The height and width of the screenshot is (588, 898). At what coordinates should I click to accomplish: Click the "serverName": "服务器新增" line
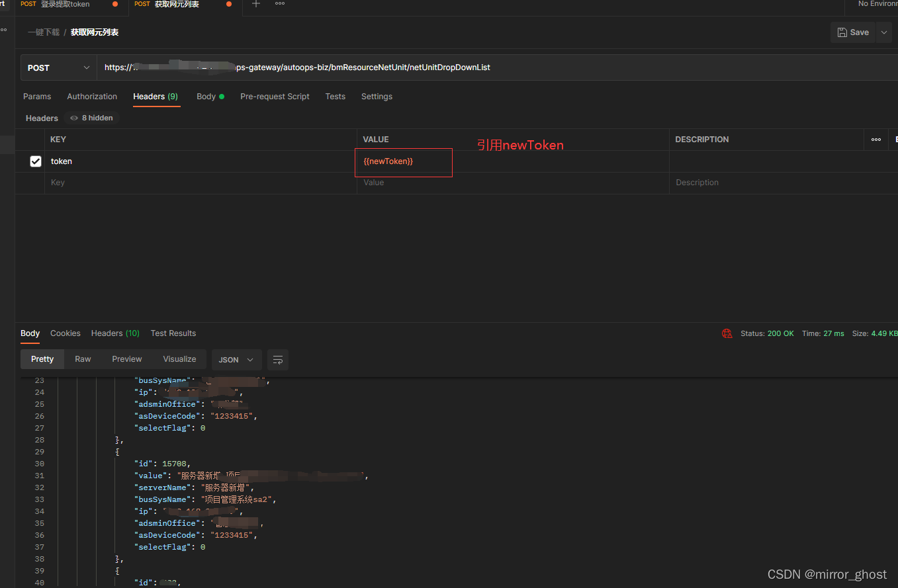pyautogui.click(x=194, y=487)
